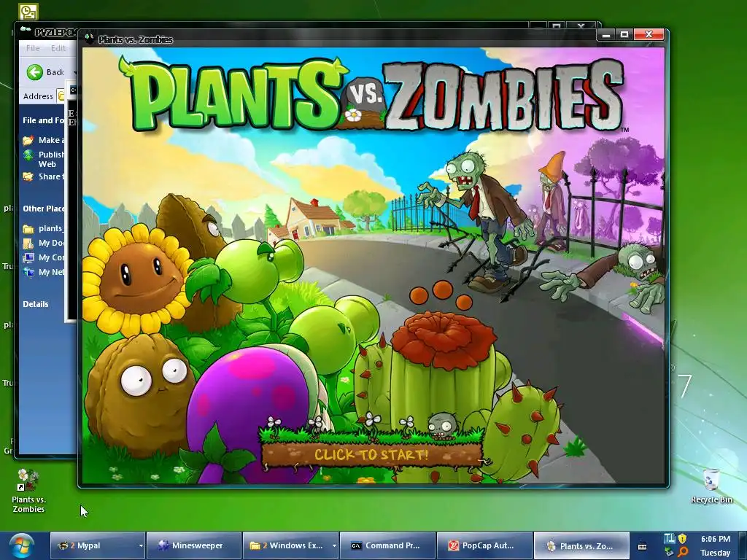This screenshot has height=560, width=747.
Task: Click the Publish to Web globe icon
Action: [28, 155]
